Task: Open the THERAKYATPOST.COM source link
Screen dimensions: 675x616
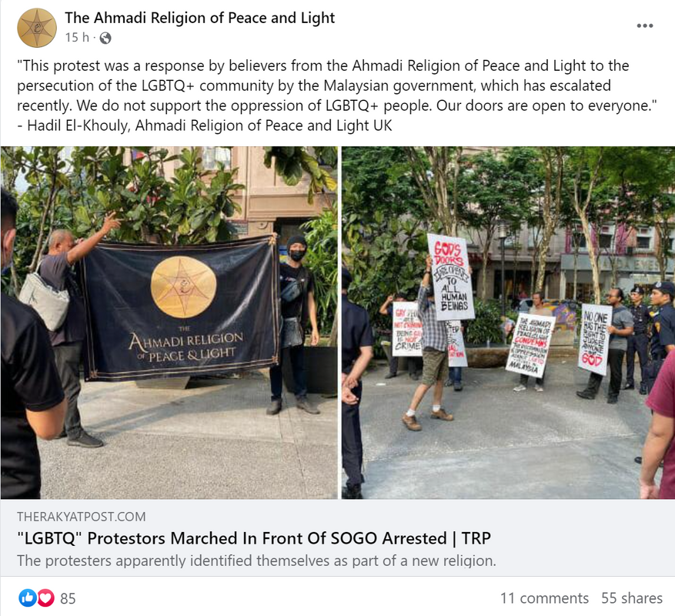Action: point(82,517)
